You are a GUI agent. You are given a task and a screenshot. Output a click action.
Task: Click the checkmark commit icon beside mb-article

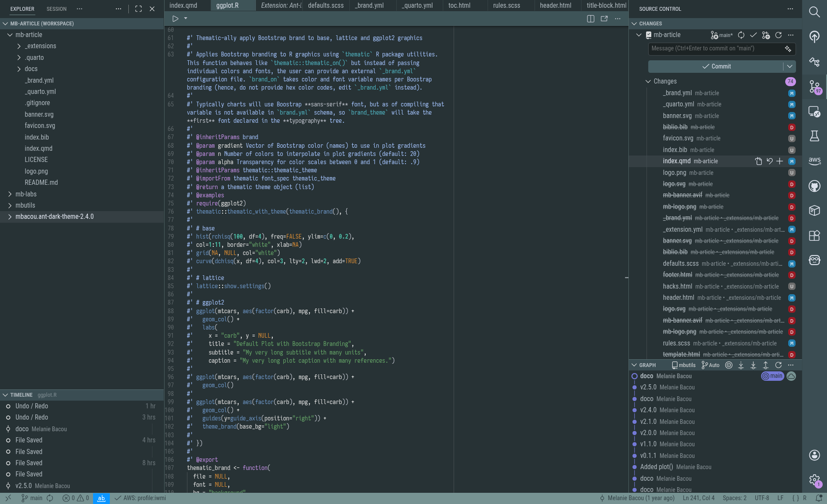click(753, 35)
